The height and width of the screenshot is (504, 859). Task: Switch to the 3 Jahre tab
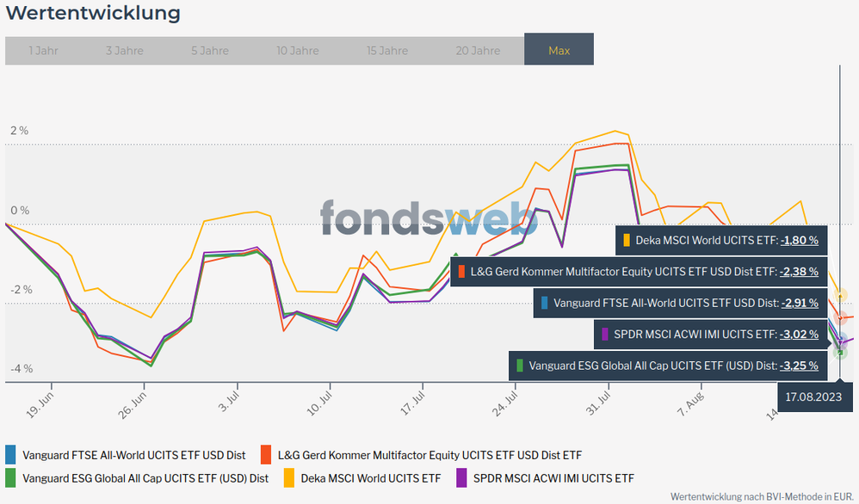(125, 51)
